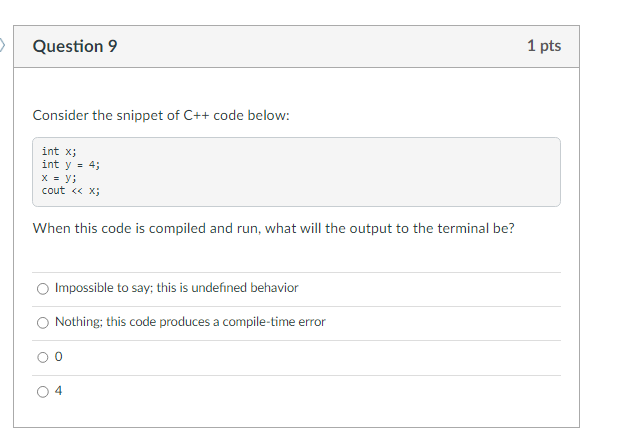The image size is (624, 438).
Task: Click the "4" answer label text
Action: tap(58, 391)
